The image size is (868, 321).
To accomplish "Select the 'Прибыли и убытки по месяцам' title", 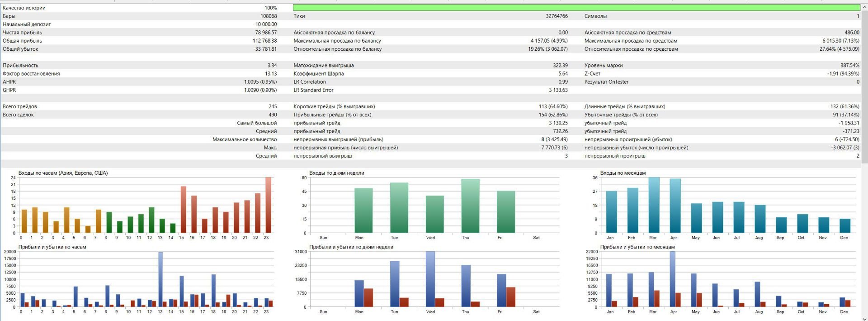I will (637, 247).
